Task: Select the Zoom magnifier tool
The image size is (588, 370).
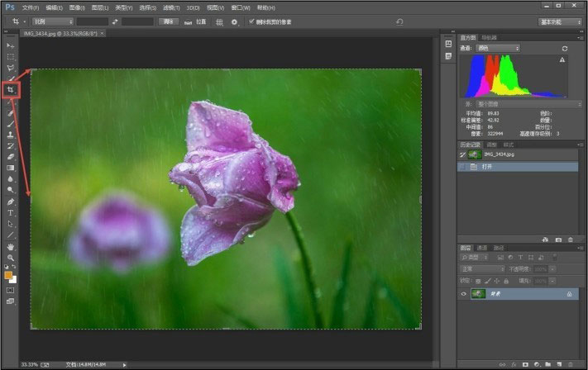Action: (x=11, y=257)
